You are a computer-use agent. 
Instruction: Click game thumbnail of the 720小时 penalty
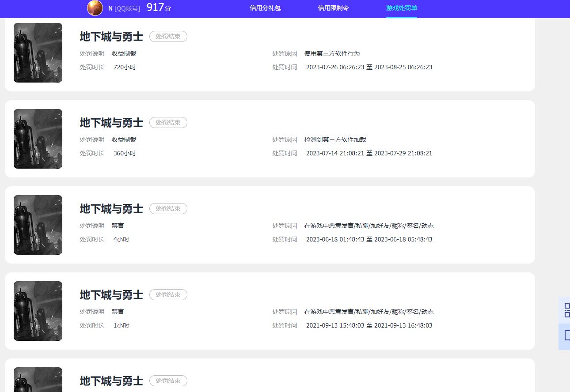tap(38, 53)
